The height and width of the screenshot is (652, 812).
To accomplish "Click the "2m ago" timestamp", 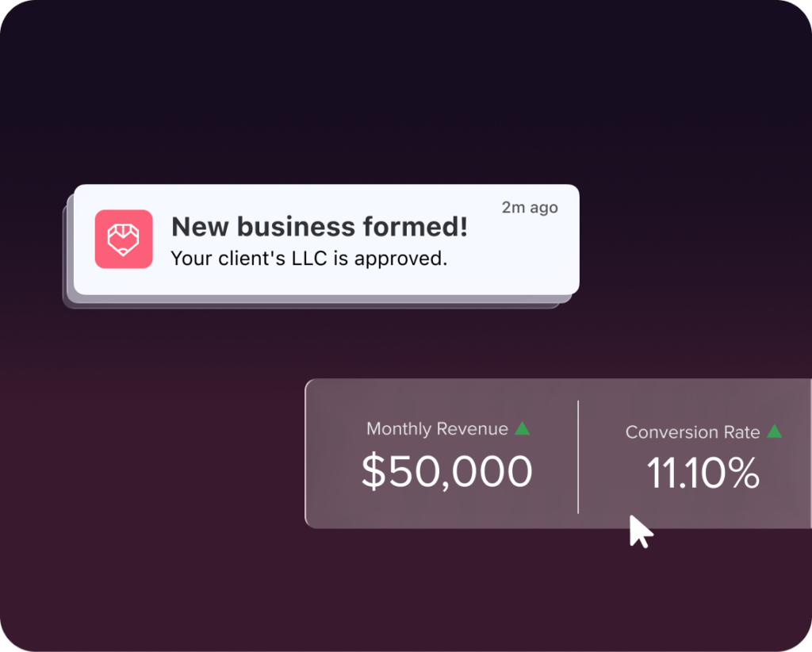I will coord(530,208).
